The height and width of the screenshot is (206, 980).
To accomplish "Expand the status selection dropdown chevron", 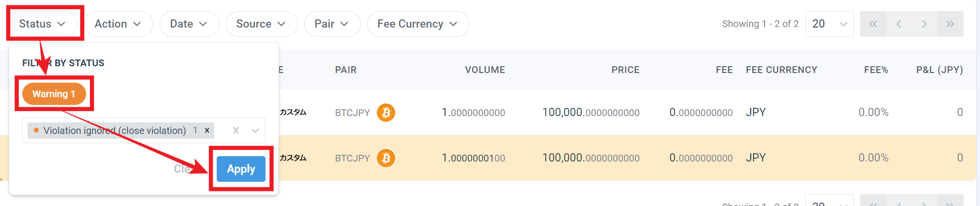I will coord(255,130).
